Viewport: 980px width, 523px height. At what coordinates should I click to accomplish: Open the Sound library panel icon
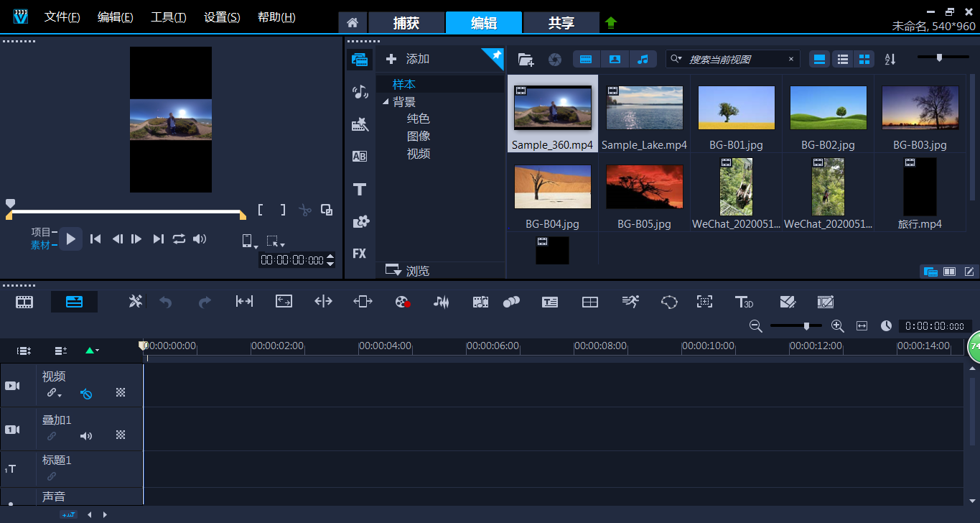[360, 92]
